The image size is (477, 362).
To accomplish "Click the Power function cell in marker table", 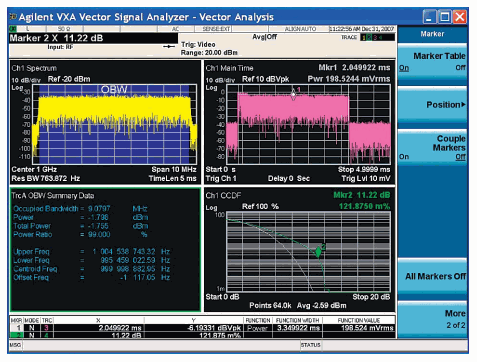I will (257, 328).
